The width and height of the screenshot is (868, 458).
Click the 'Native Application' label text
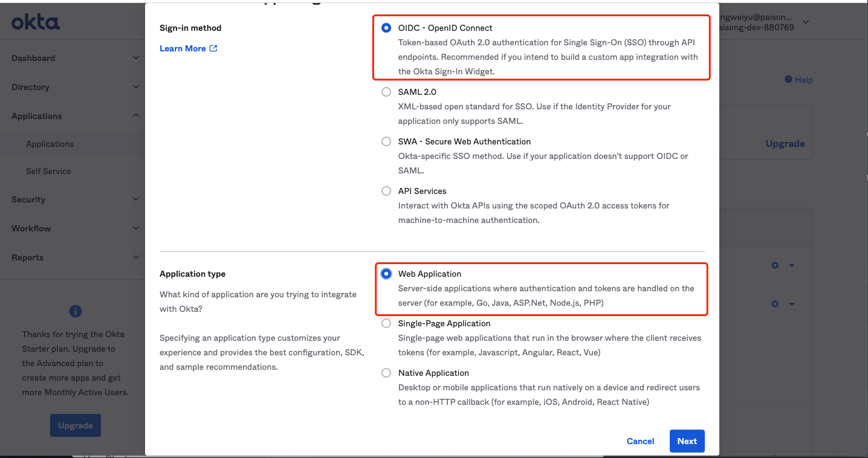tap(433, 373)
